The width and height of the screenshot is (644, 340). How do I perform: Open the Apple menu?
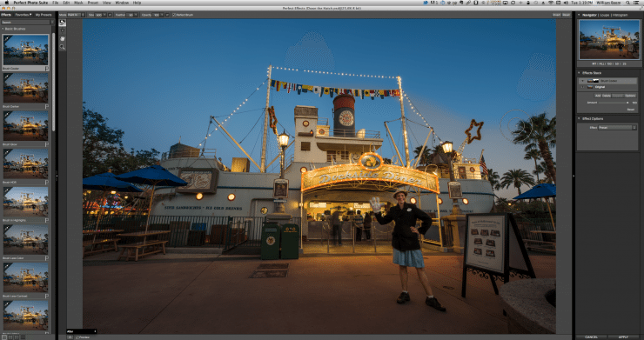click(x=7, y=3)
